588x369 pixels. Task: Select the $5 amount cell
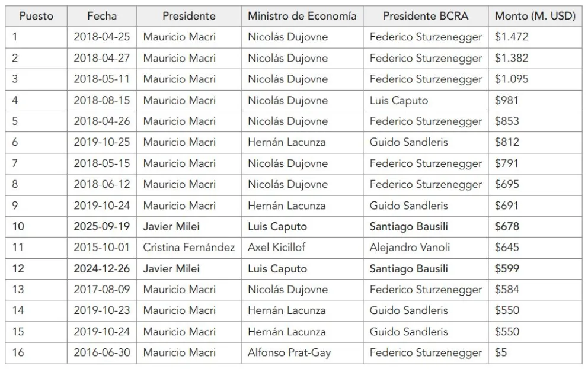(x=501, y=353)
